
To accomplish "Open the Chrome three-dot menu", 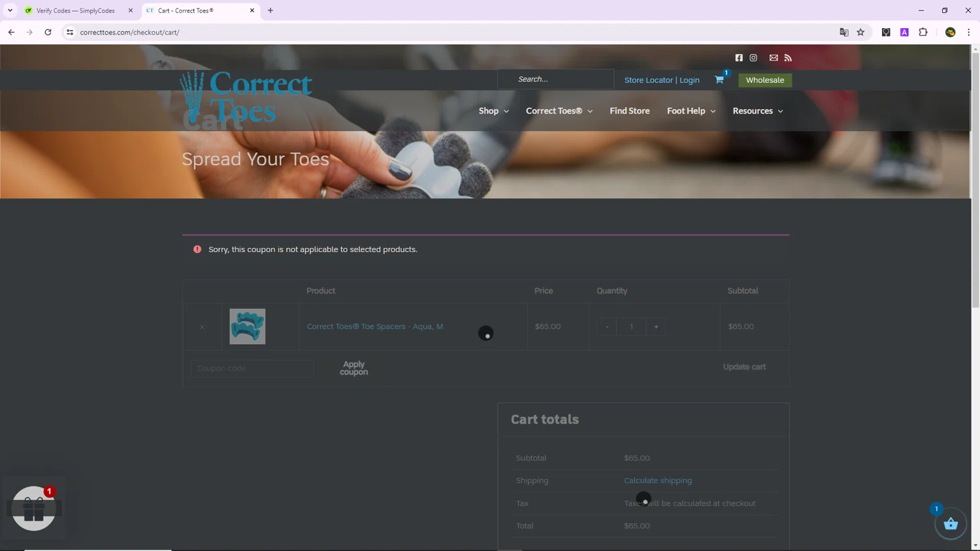I will coord(969,32).
